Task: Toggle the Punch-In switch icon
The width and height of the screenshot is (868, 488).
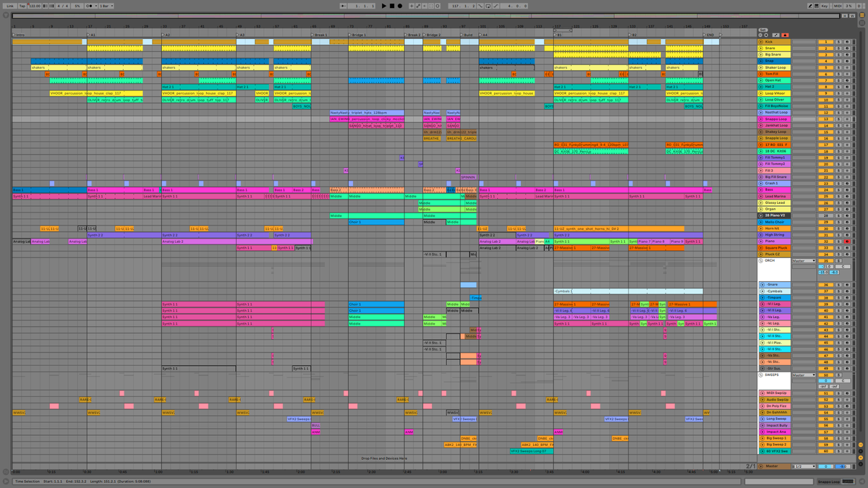Action: point(480,6)
